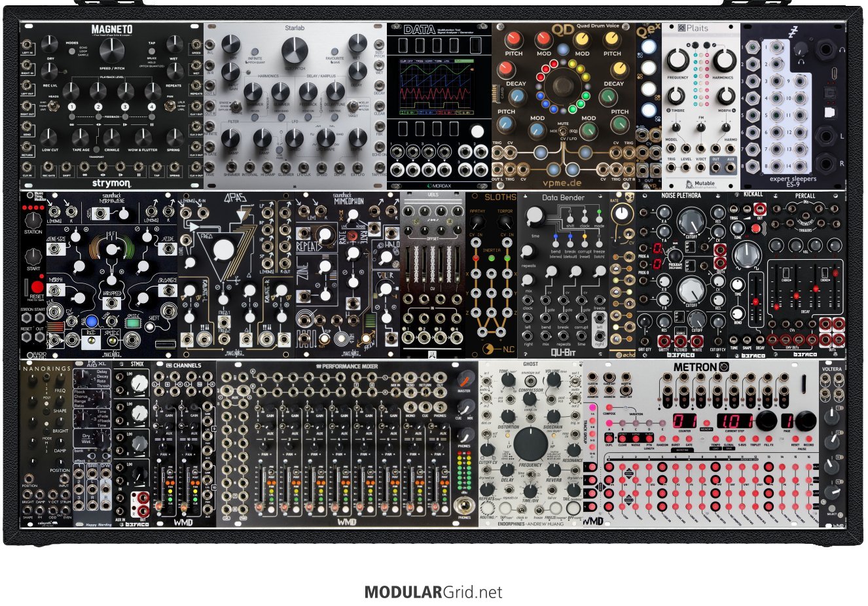Select the Voltera module
This screenshot has width=868, height=606.
pyautogui.click(x=832, y=444)
